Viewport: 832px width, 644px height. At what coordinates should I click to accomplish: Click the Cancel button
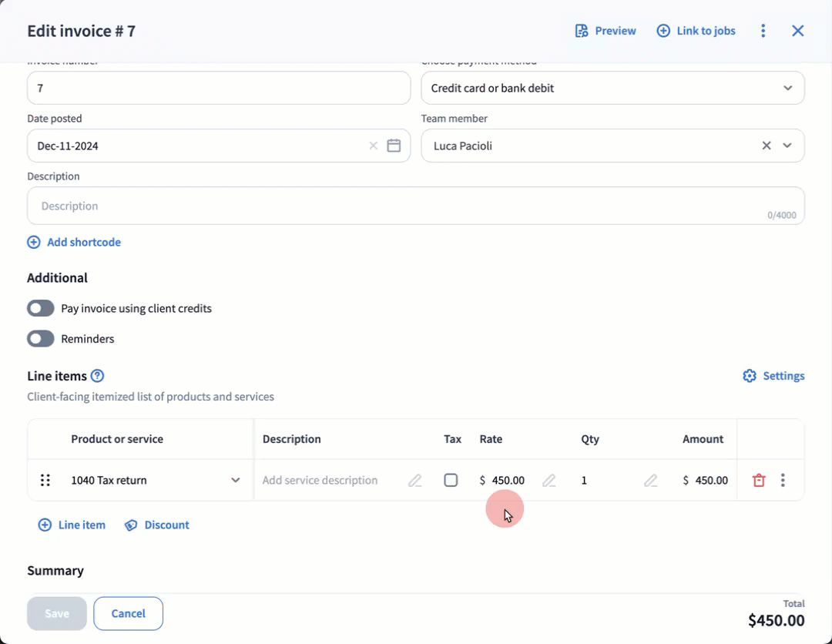click(x=128, y=613)
